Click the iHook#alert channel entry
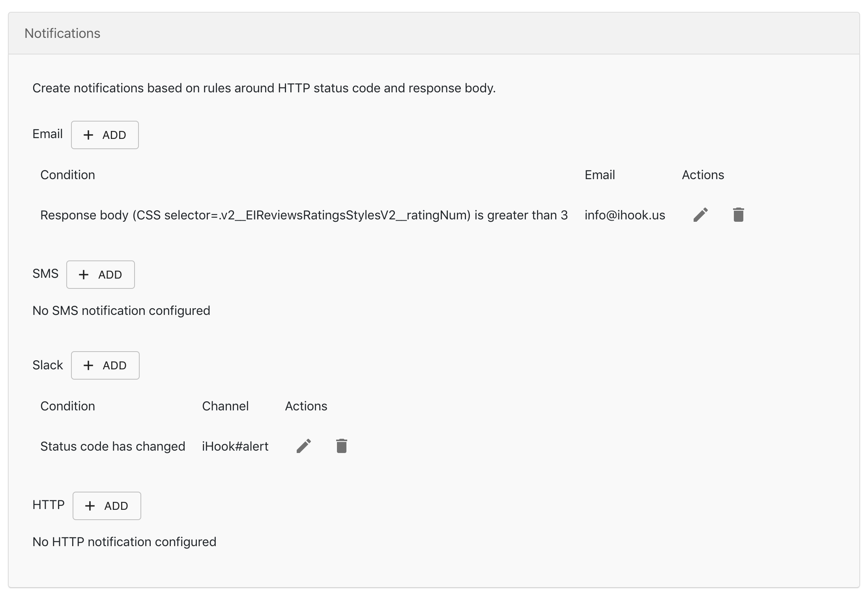The image size is (868, 599). (x=235, y=446)
